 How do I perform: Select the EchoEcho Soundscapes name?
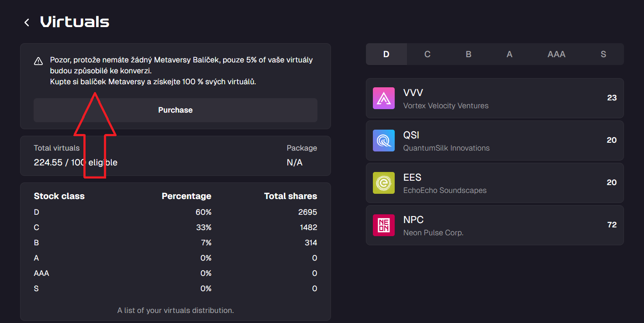point(445,190)
